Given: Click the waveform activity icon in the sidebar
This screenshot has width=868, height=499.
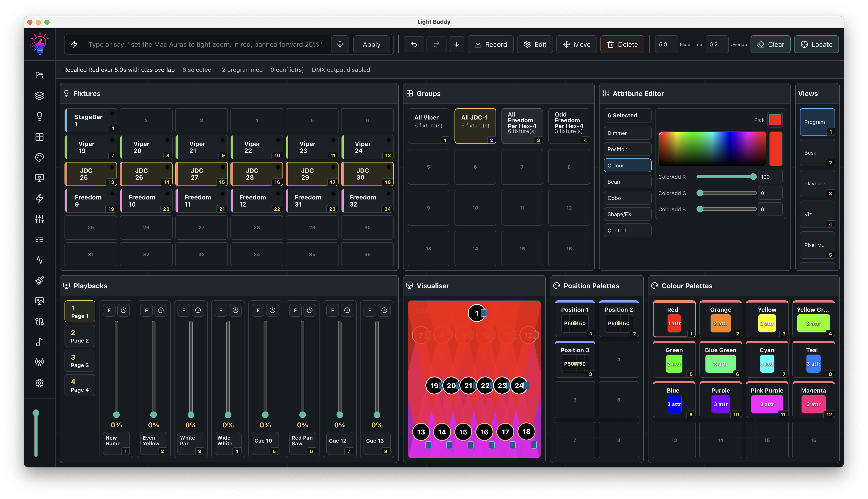Looking at the screenshot, I should click(39, 260).
